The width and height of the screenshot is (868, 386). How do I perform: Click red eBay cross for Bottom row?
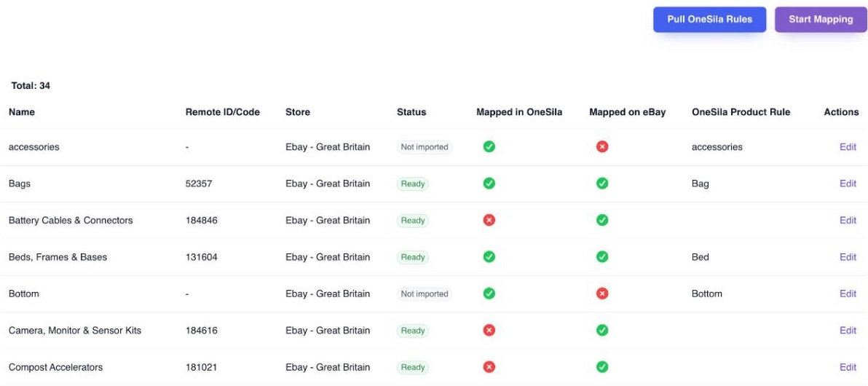pos(602,294)
